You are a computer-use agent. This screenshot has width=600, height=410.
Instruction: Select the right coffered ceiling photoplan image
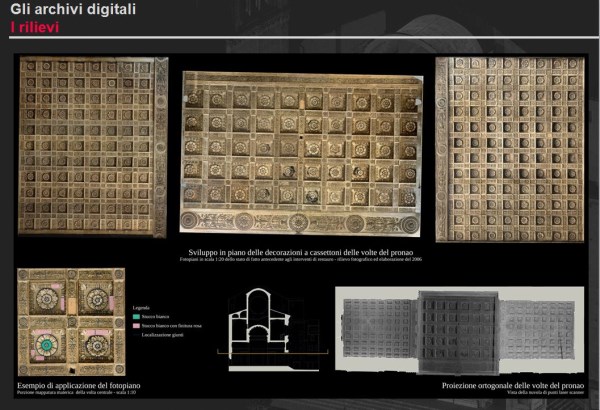[x=510, y=148]
